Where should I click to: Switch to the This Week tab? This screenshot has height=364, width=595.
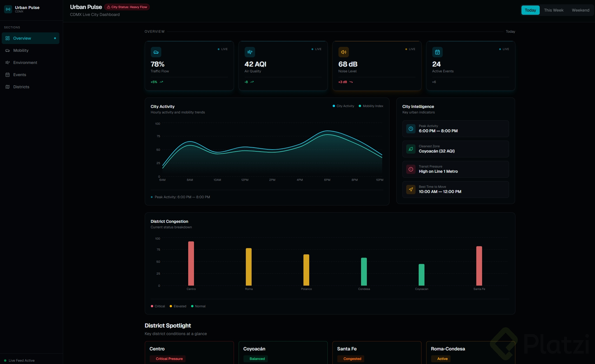click(554, 10)
